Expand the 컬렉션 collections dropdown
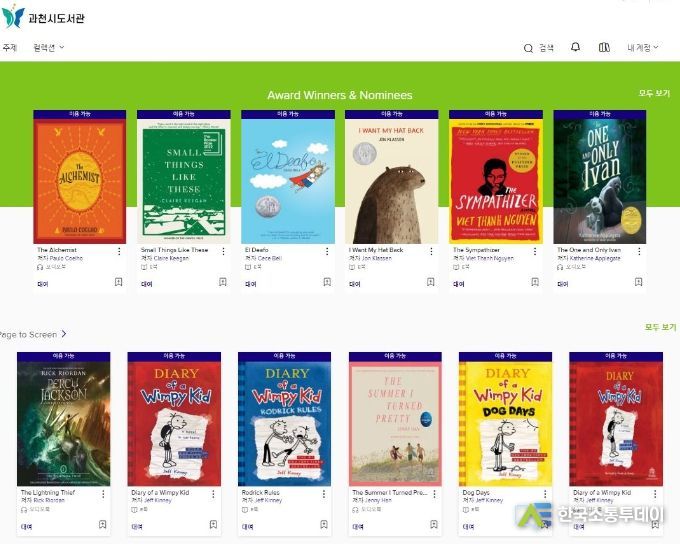 (x=49, y=48)
